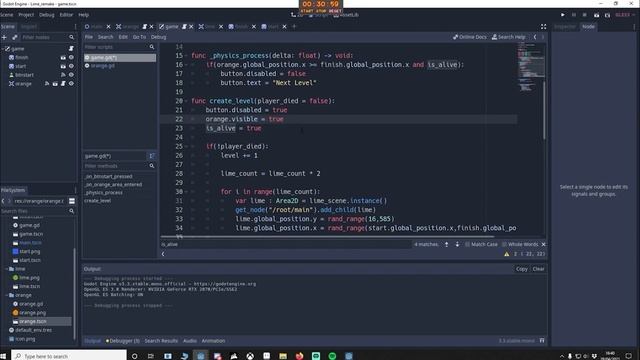Click the pause scene button
This screenshot has height=360, width=640.
574,15
